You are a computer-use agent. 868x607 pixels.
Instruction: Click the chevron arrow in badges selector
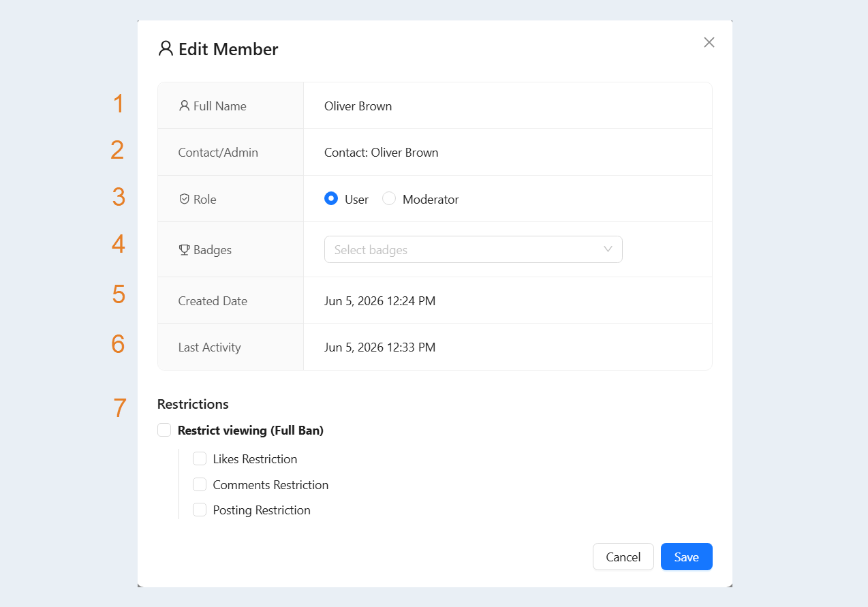[608, 249]
